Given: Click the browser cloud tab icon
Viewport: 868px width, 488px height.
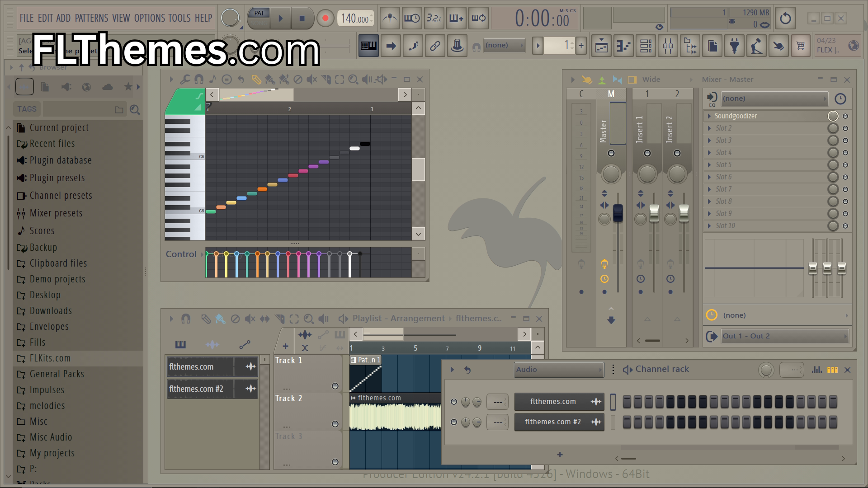Looking at the screenshot, I should (x=108, y=87).
